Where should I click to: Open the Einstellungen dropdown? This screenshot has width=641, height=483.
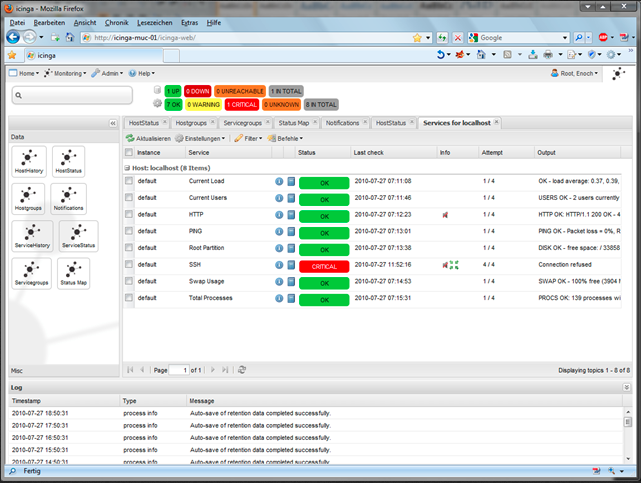[200, 139]
